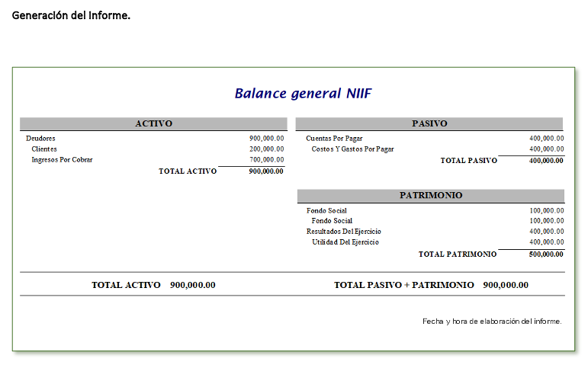Click the 'Resultados Del Ejercicio' account
Image resolution: width=588 pixels, height=368 pixels.
tap(343, 232)
